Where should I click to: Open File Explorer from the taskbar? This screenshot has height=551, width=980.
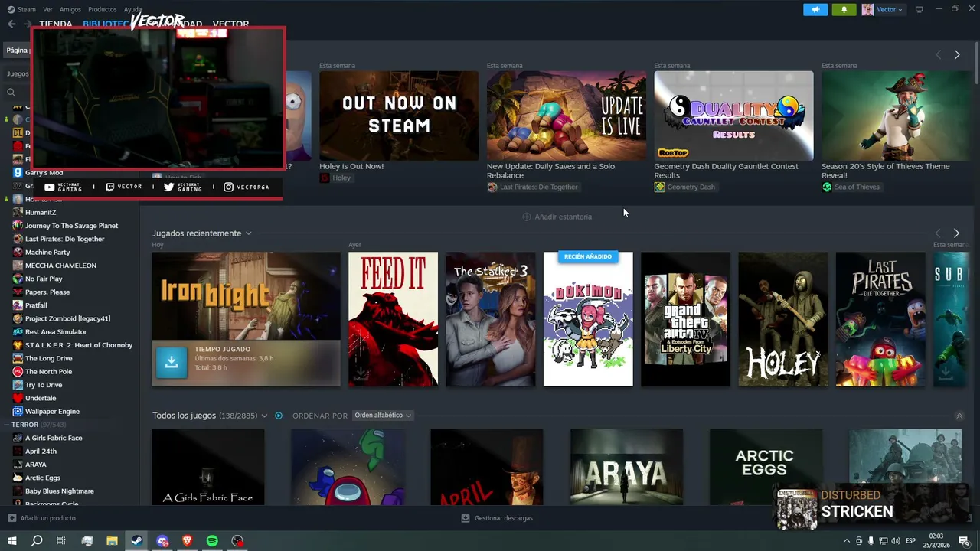pyautogui.click(x=112, y=541)
